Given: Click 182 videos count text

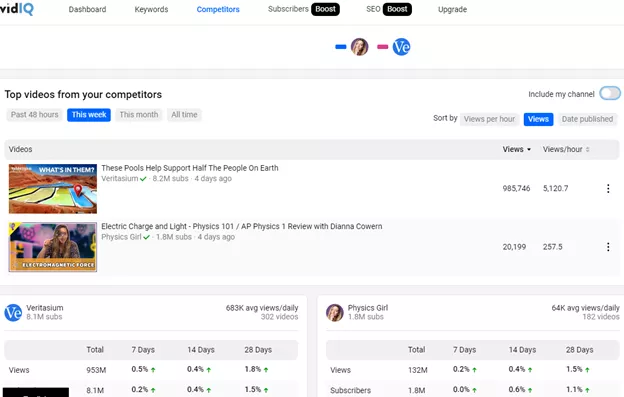Looking at the screenshot, I should click(601, 317).
